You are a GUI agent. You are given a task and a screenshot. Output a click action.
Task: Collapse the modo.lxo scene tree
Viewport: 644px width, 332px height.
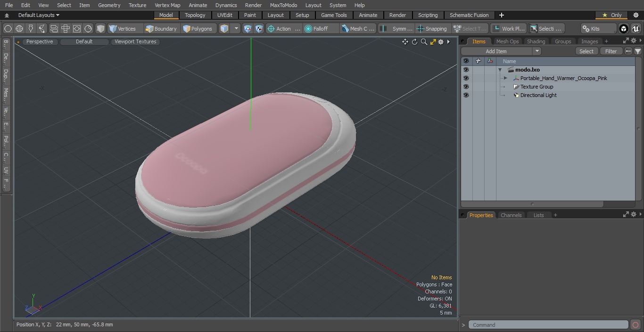(x=500, y=70)
